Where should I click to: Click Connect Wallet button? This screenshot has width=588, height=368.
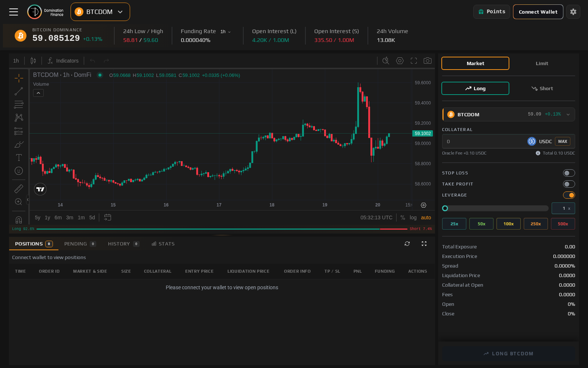pyautogui.click(x=538, y=12)
